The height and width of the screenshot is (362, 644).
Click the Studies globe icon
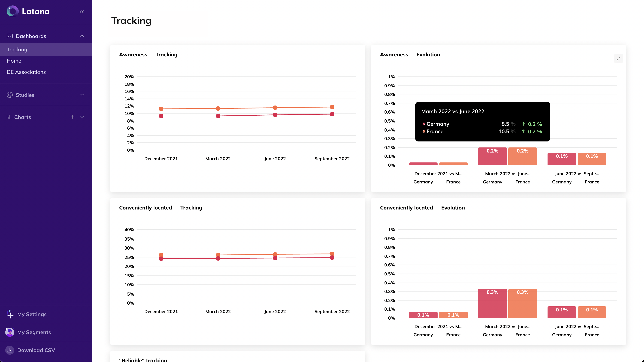click(10, 95)
